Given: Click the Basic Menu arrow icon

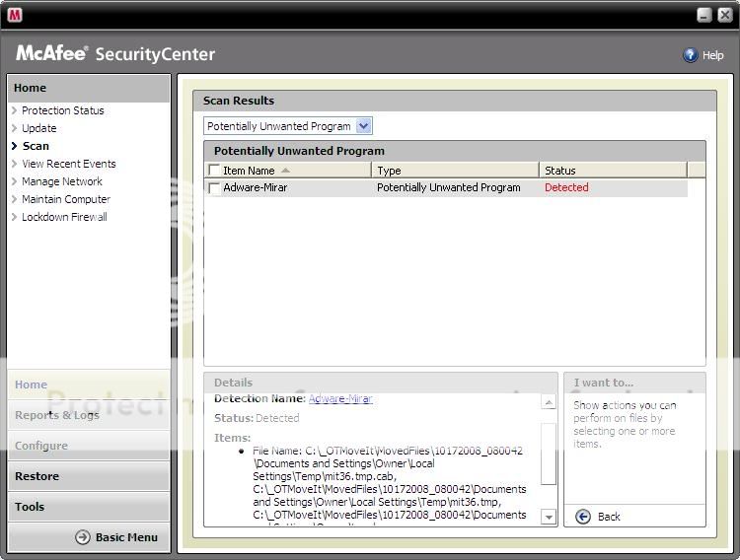Looking at the screenshot, I should (x=83, y=537).
